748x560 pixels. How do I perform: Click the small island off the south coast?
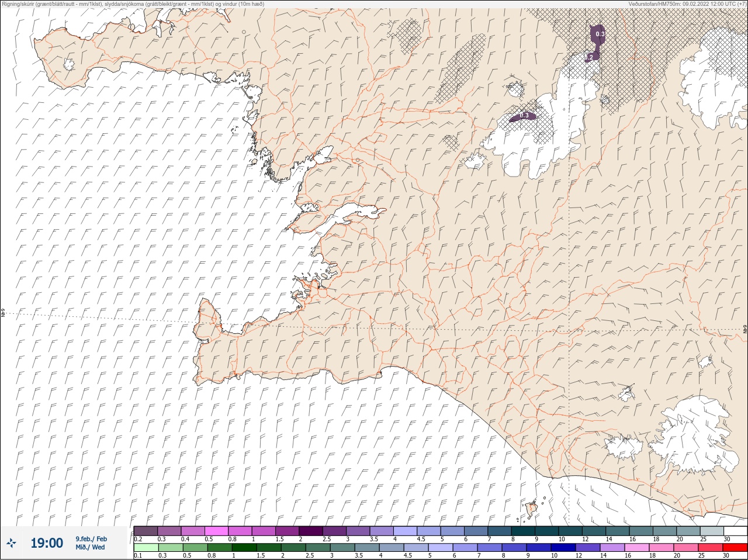tap(532, 509)
